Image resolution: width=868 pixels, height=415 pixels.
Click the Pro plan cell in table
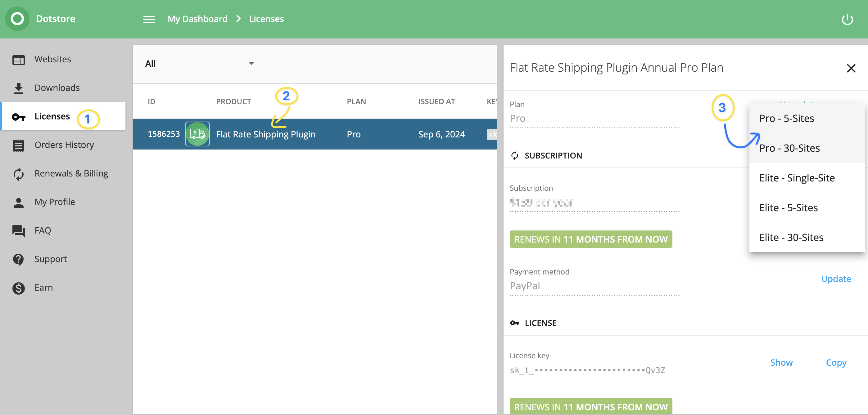tap(354, 134)
